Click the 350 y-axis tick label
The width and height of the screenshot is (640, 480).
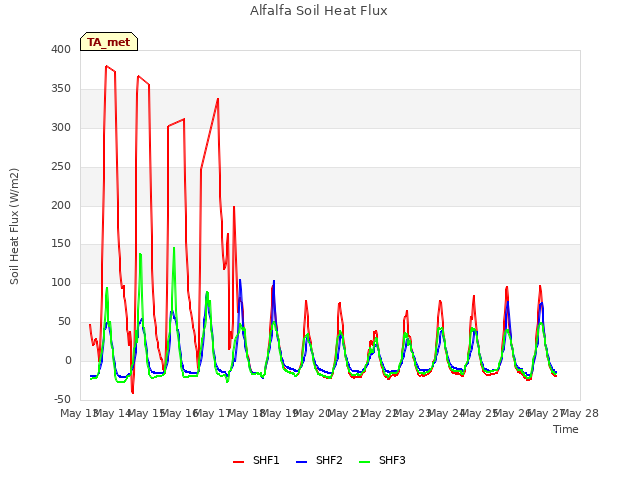[61, 89]
